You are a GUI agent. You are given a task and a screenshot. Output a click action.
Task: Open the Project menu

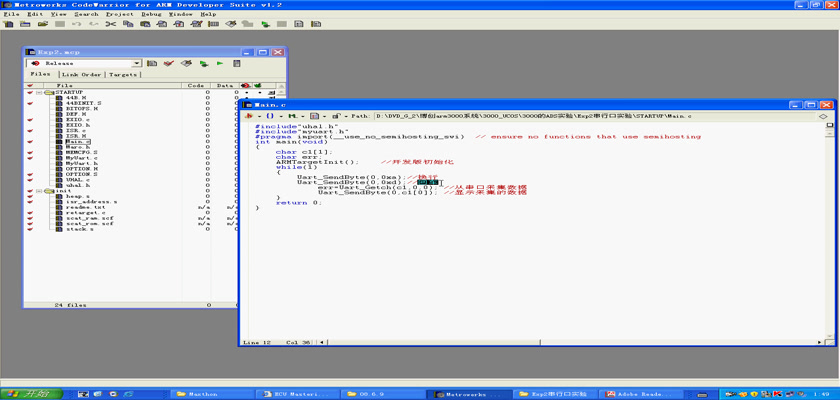tap(120, 14)
